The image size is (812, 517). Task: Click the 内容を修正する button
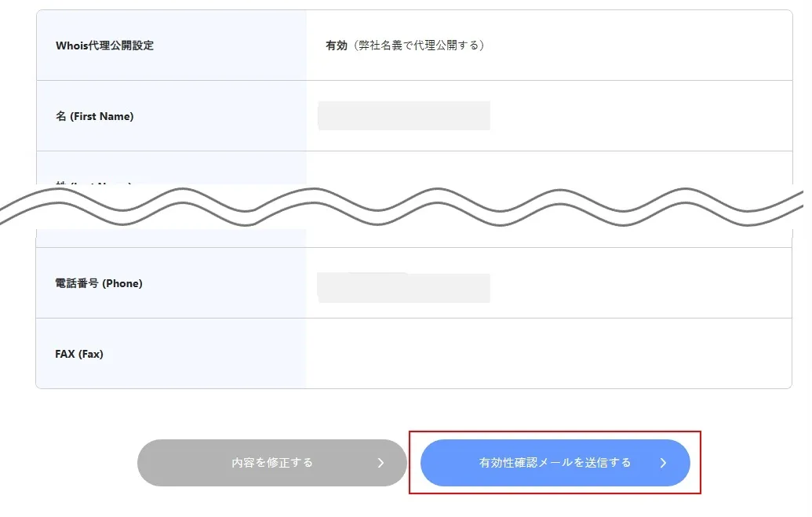pos(272,463)
